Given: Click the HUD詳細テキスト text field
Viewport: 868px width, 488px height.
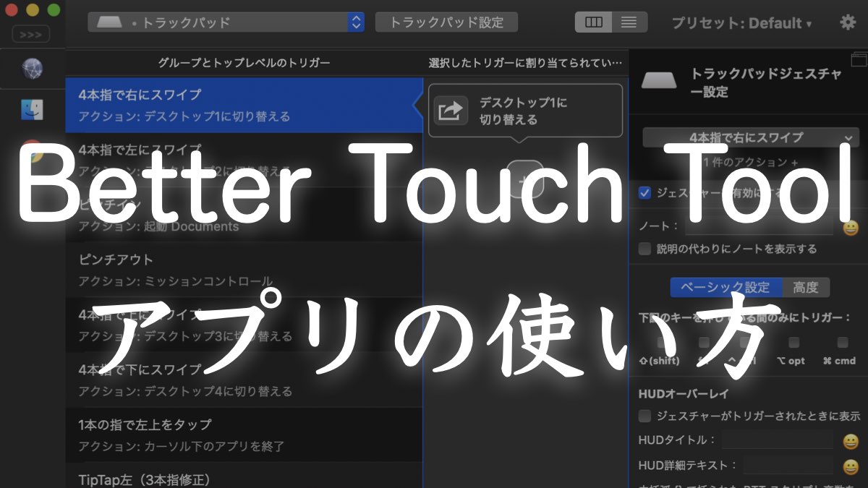Looking at the screenshot, I should (x=788, y=466).
